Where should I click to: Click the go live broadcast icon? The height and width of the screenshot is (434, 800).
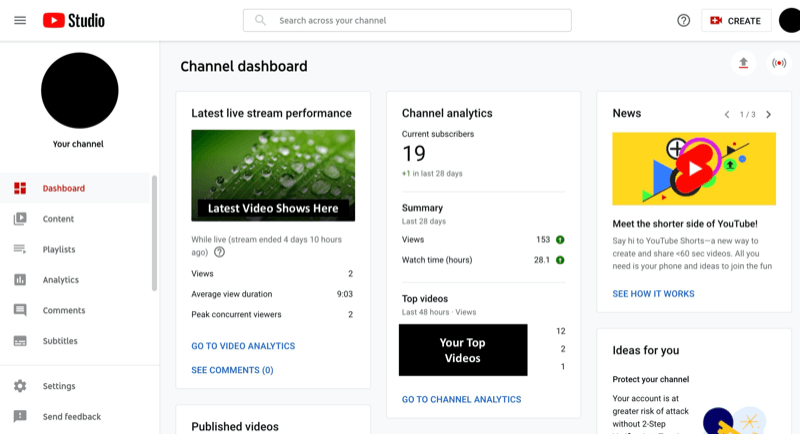tap(779, 63)
